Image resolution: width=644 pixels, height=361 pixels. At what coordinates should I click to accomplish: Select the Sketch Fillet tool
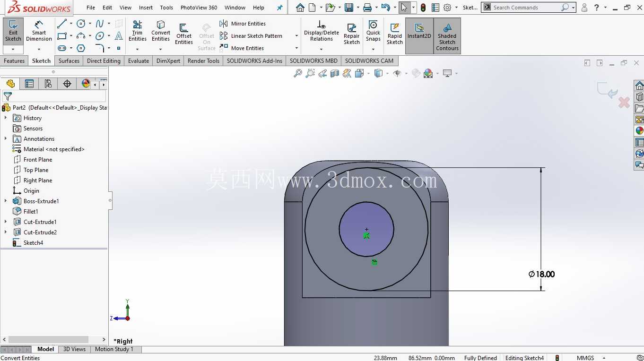click(100, 48)
